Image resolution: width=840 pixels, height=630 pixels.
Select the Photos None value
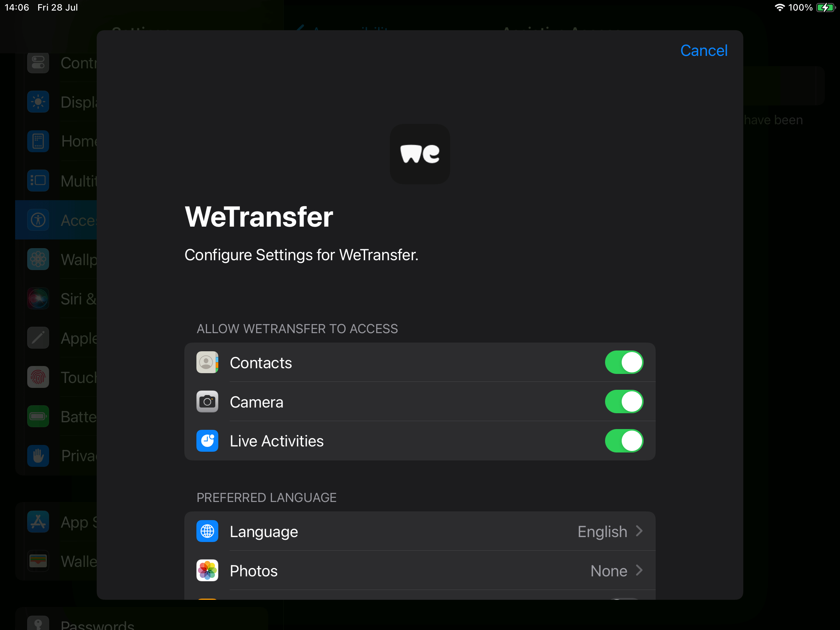(x=609, y=571)
